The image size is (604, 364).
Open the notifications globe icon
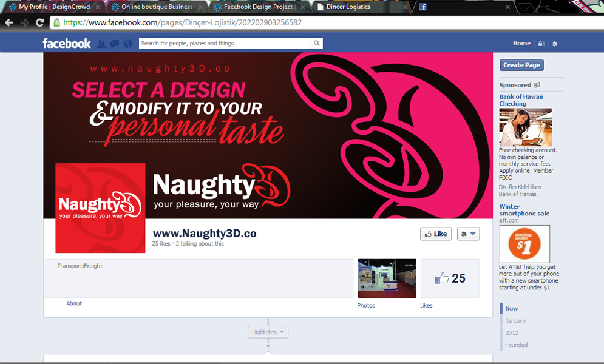[128, 44]
